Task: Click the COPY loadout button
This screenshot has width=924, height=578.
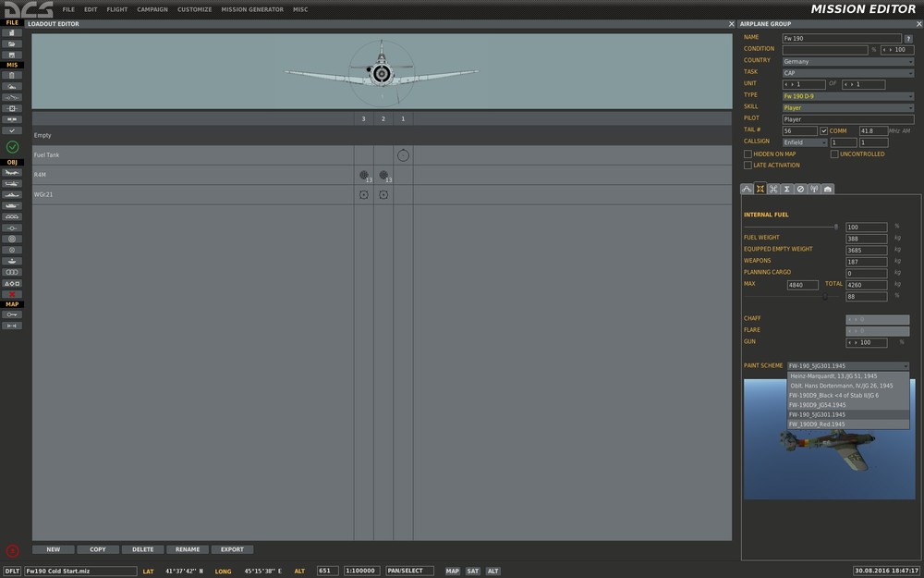Action: coord(98,549)
